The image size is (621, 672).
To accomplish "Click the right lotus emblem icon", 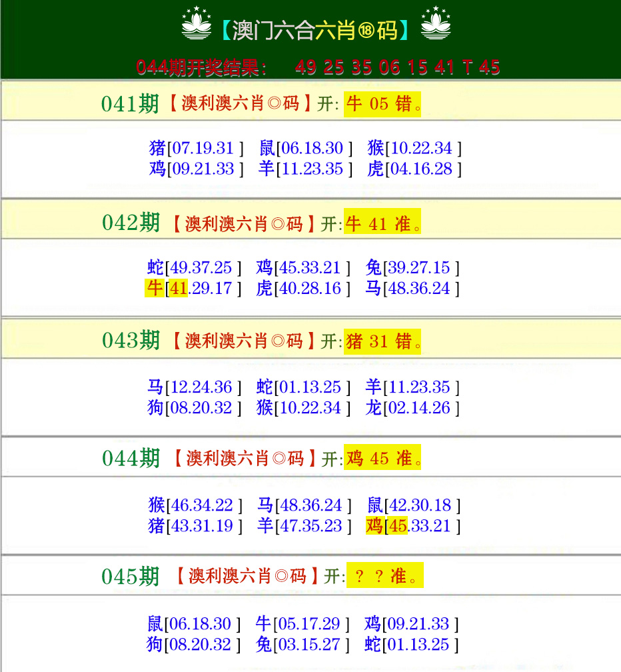I will [x=436, y=23].
